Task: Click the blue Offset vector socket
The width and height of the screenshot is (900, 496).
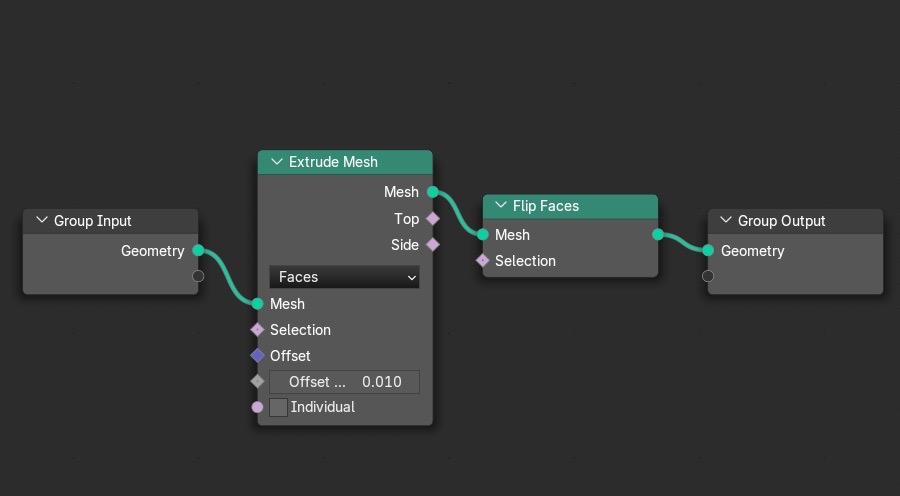Action: 258,355
